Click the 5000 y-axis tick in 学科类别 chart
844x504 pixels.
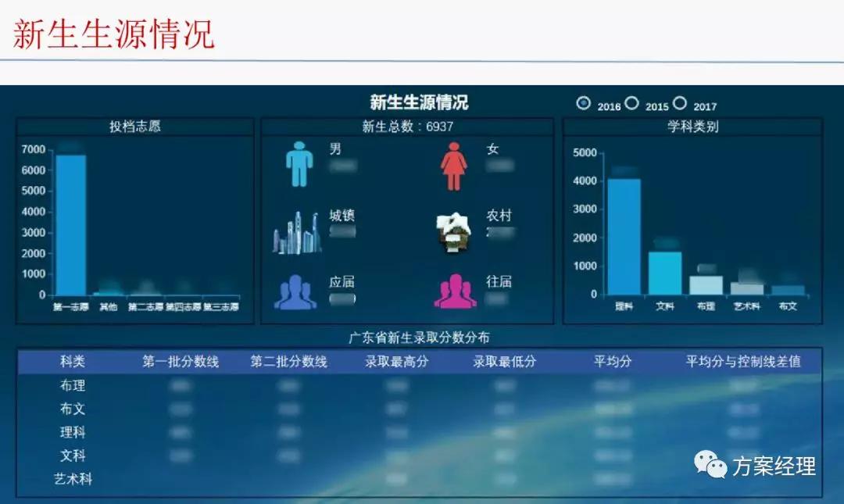pos(585,153)
